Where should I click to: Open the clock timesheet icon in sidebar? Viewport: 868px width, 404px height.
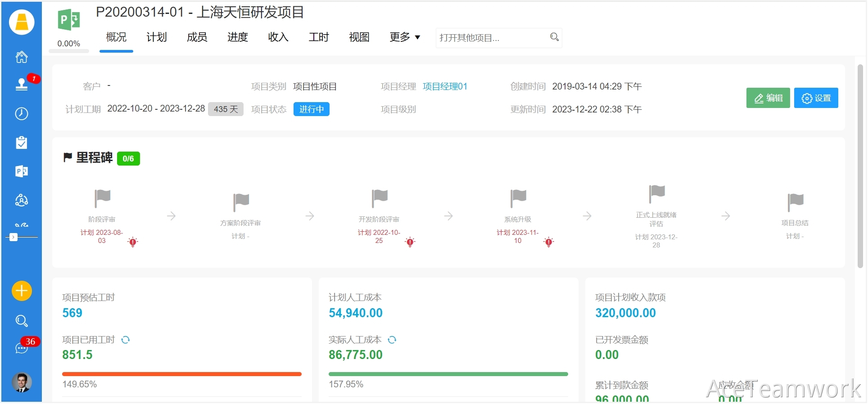[22, 114]
